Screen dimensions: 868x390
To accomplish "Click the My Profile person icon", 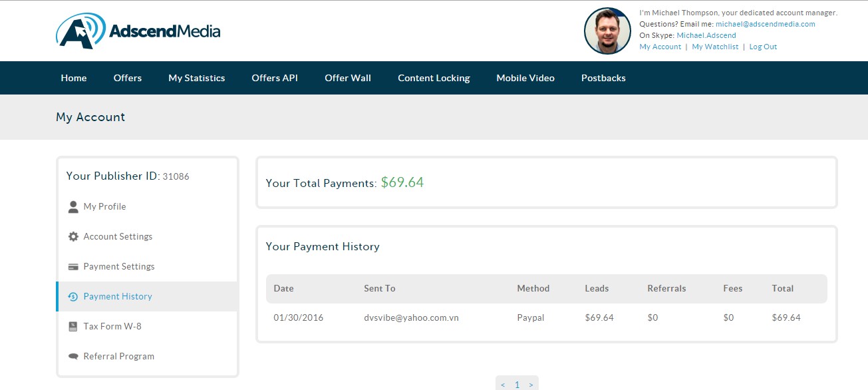I will pyautogui.click(x=73, y=207).
